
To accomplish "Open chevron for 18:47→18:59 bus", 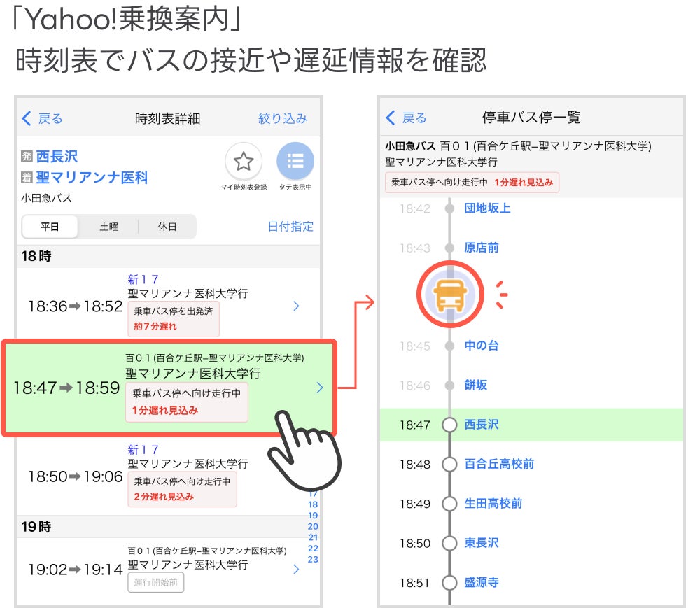I will (320, 387).
